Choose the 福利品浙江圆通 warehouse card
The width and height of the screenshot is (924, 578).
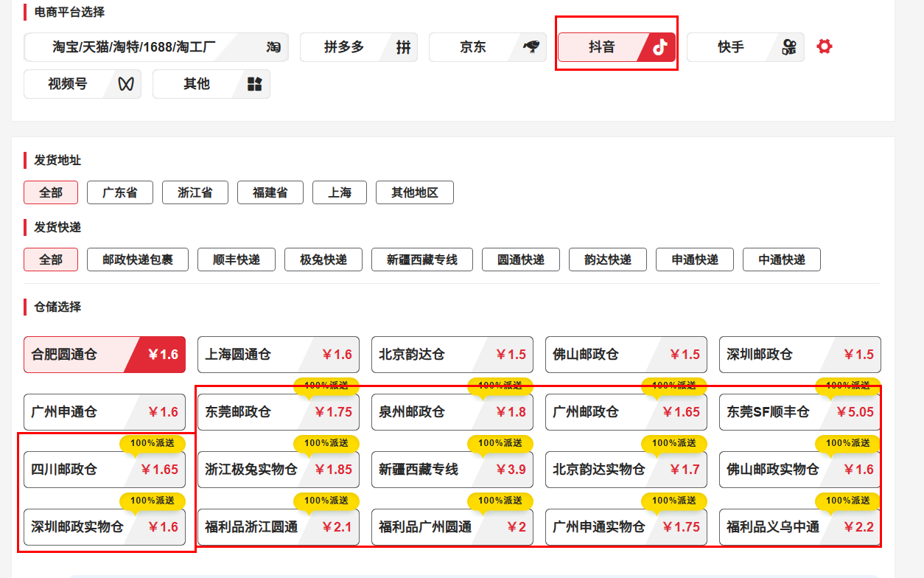click(279, 527)
